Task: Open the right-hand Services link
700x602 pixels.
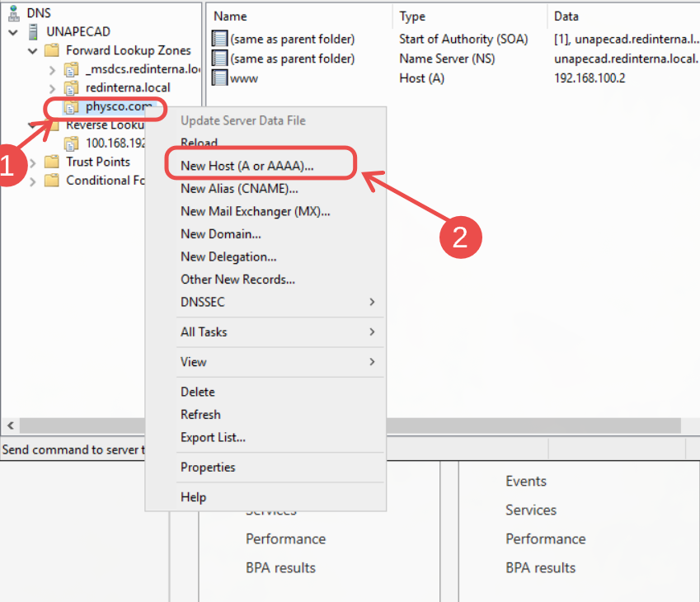Action: click(x=531, y=510)
